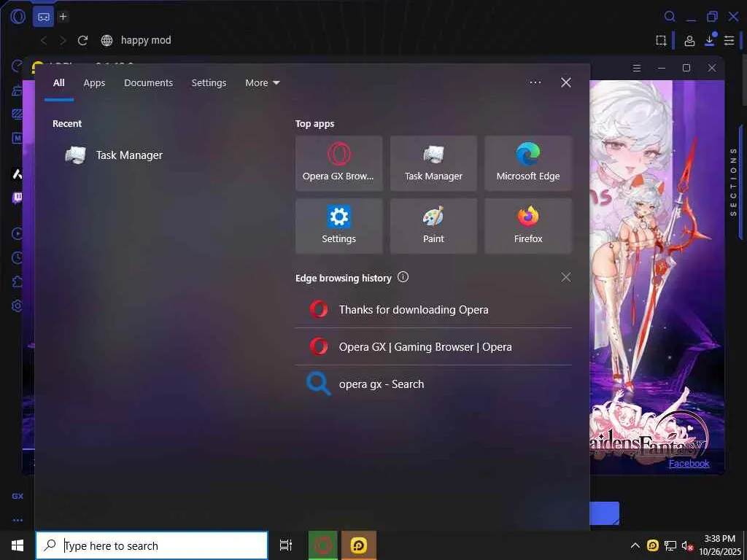Open the Opera GX main menu logo
Image resolution: width=747 pixels, height=560 pixels.
(18, 17)
